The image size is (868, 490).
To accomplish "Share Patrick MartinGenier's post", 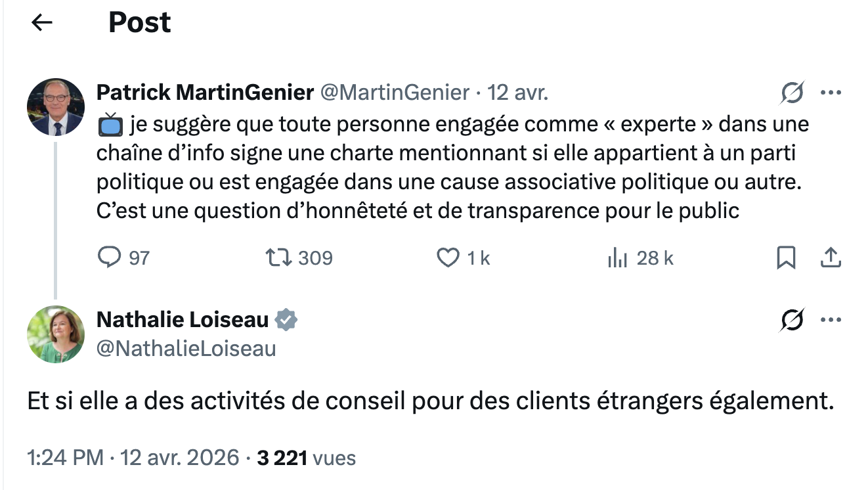I will [831, 258].
